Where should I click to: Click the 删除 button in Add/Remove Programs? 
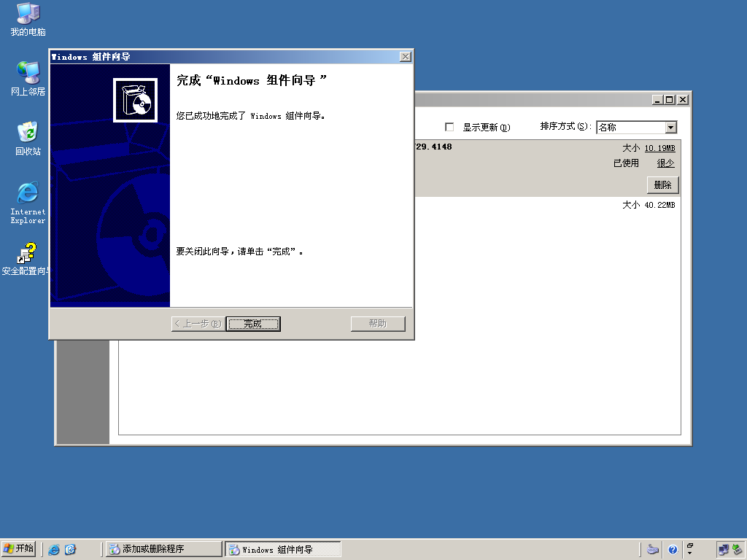(x=662, y=184)
